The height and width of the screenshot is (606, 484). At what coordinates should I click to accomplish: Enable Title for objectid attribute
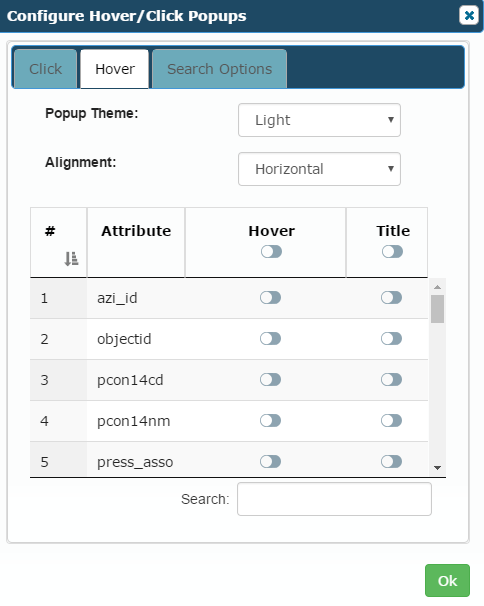pos(391,339)
